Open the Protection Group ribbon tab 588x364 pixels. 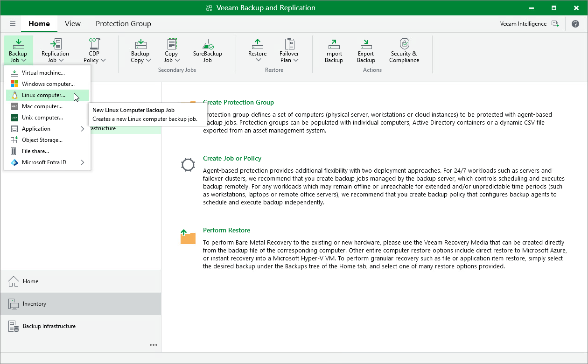(x=123, y=24)
